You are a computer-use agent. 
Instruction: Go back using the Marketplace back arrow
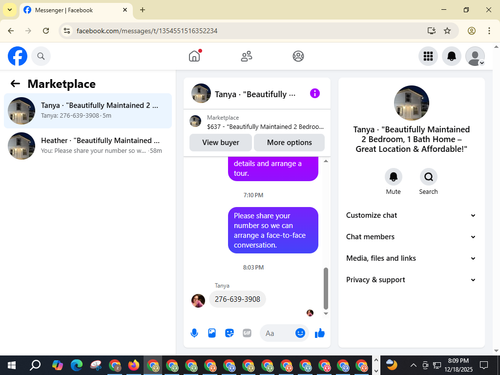[15, 83]
